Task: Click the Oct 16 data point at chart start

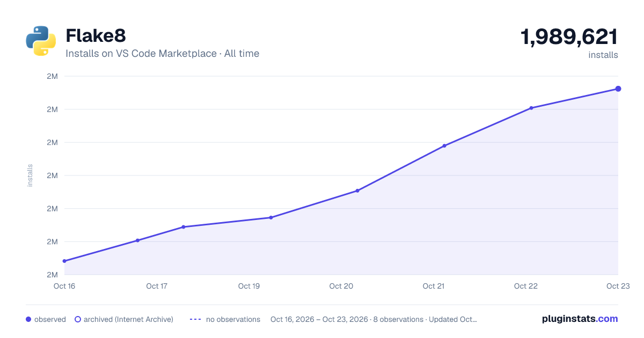Action: click(x=64, y=261)
